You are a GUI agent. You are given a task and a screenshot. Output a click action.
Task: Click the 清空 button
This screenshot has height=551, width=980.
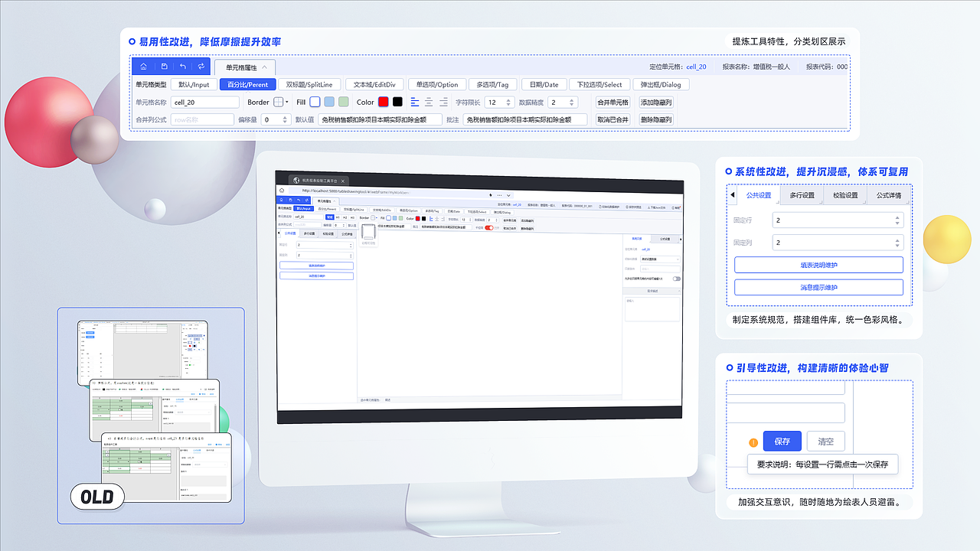tap(826, 442)
